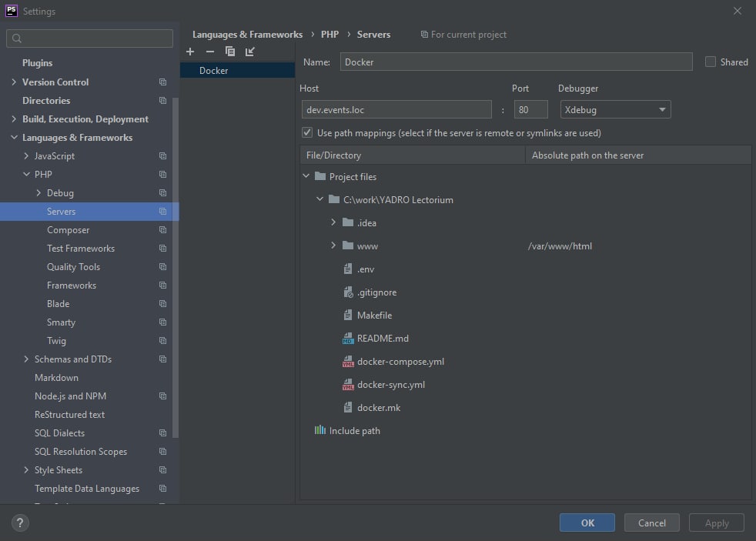Expand the Debug settings node
The height and width of the screenshot is (541, 756).
pos(38,193)
